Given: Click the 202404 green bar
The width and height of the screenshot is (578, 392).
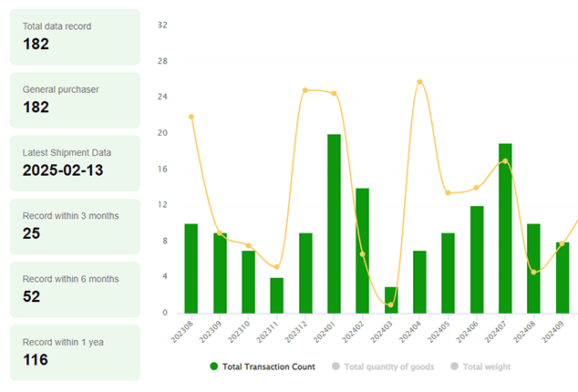Looking at the screenshot, I should (419, 282).
